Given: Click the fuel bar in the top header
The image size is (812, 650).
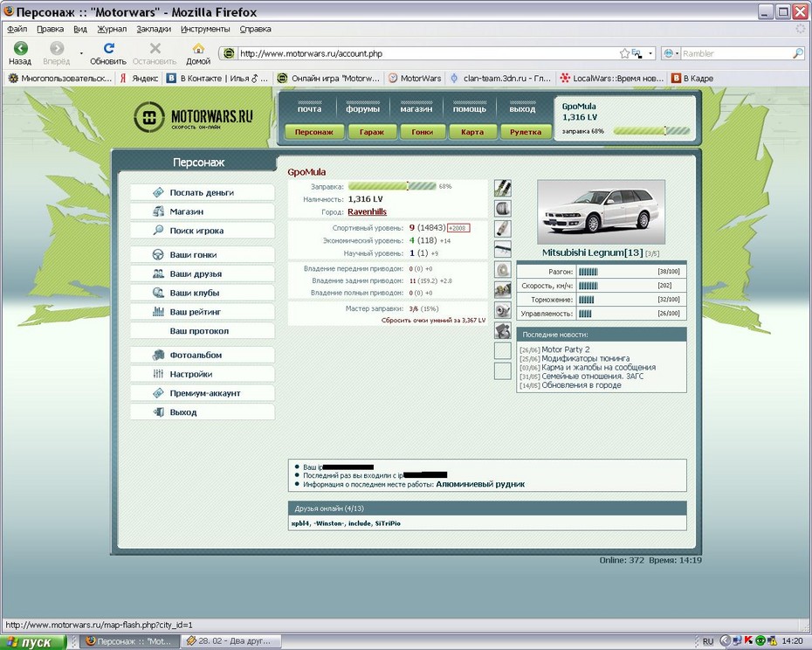Looking at the screenshot, I should [651, 131].
